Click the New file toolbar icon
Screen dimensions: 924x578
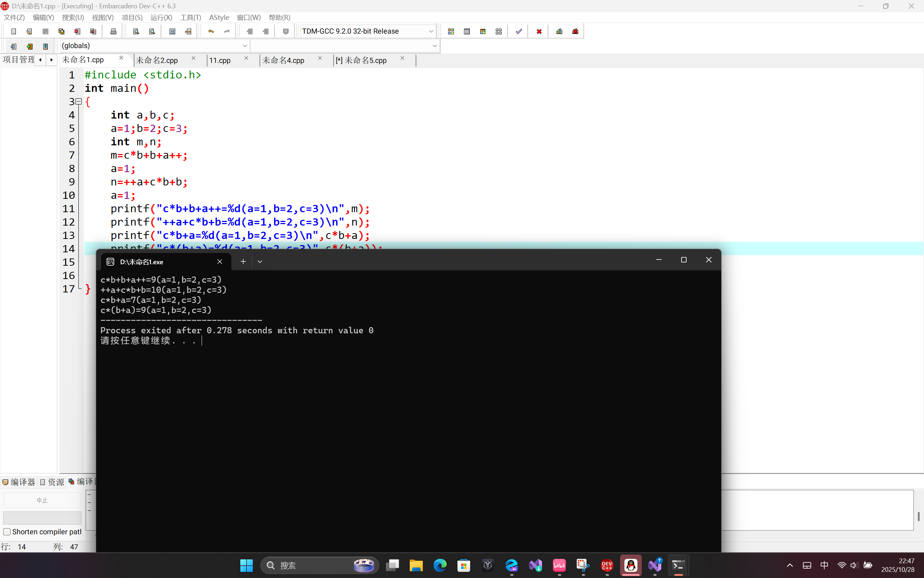14,31
